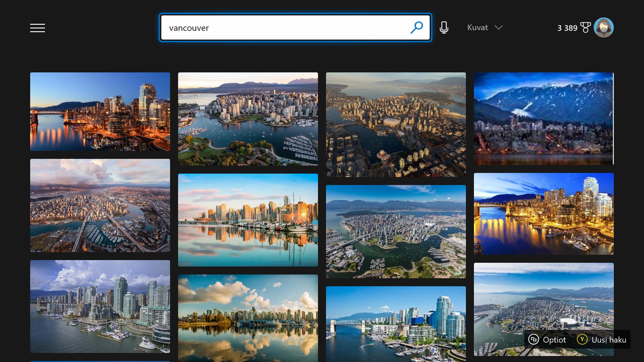Open aerial downtown marina photo with mountains
This screenshot has width=644, height=362.
[x=248, y=119]
